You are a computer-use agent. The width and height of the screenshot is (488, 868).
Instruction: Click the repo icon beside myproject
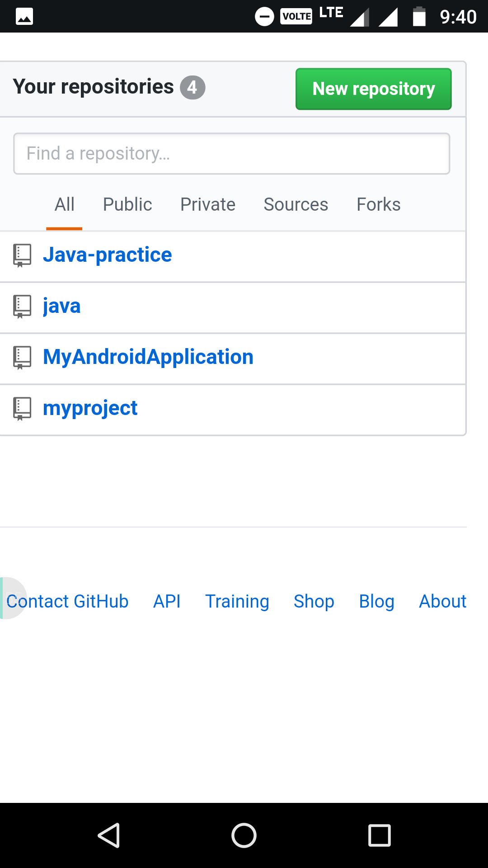22,409
